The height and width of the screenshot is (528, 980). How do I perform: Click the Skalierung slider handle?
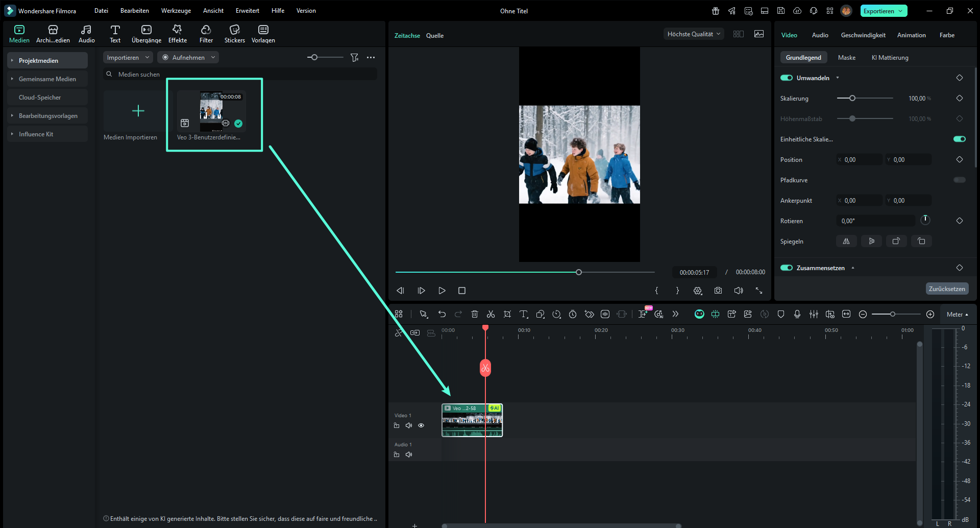click(852, 98)
